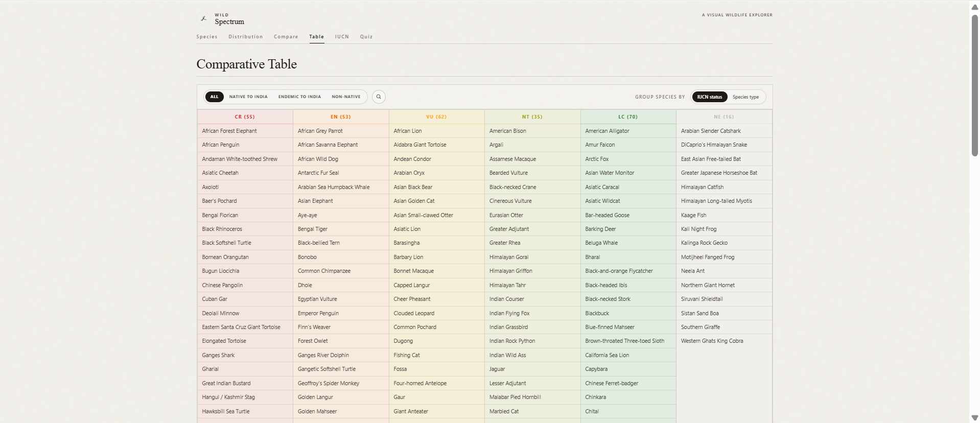Select Western Ghats King Cobra cell
Screen dimensions: 980x423
pos(724,341)
